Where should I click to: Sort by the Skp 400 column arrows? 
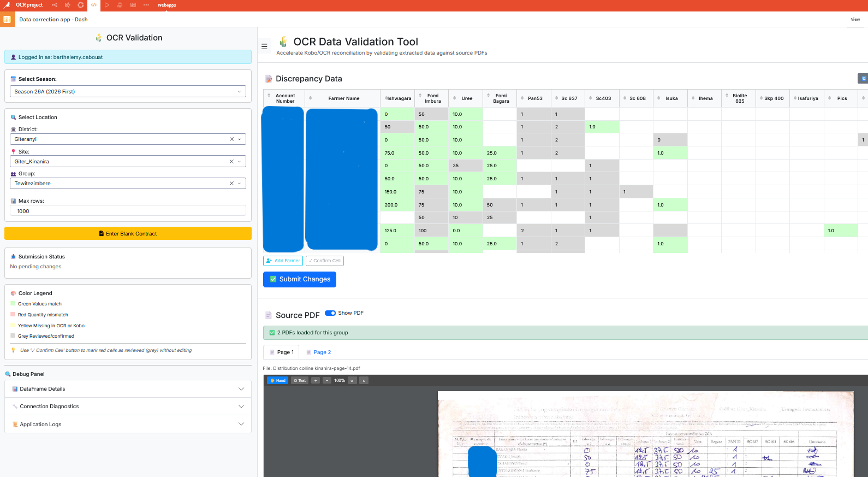761,98
